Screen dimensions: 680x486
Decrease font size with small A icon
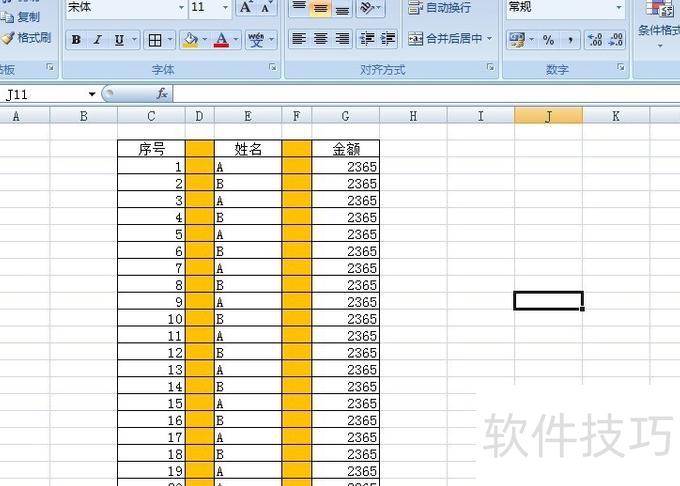266,7
